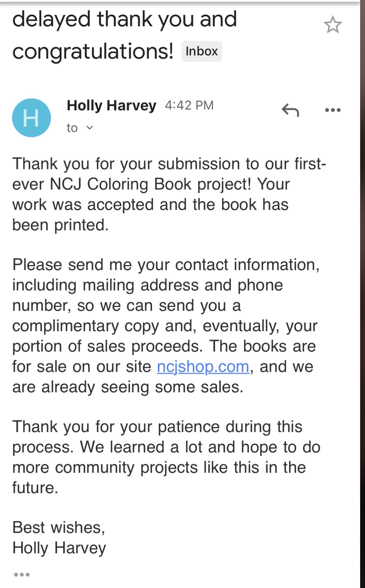Open the ncjshop.com link

pos(203,367)
